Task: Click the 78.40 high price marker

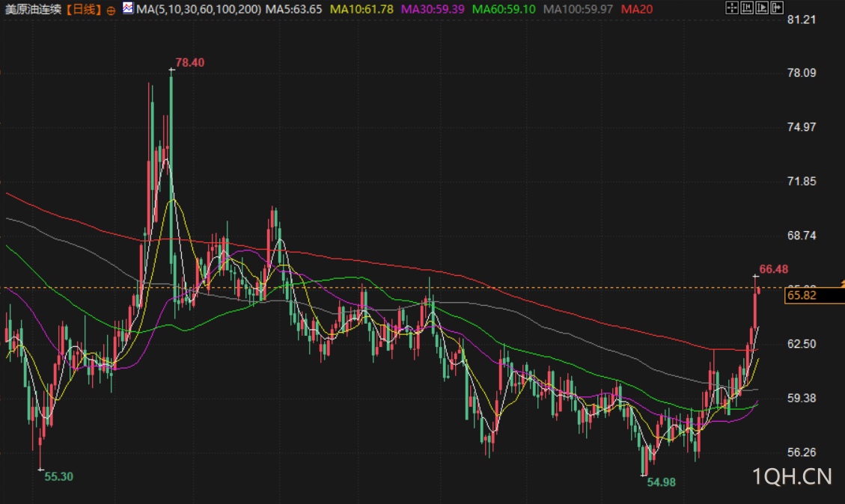Action: pyautogui.click(x=190, y=63)
